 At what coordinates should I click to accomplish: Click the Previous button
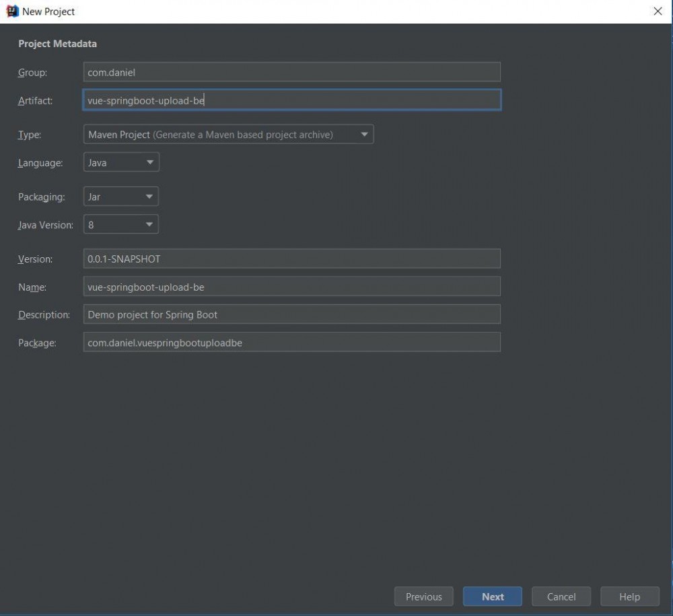[423, 596]
